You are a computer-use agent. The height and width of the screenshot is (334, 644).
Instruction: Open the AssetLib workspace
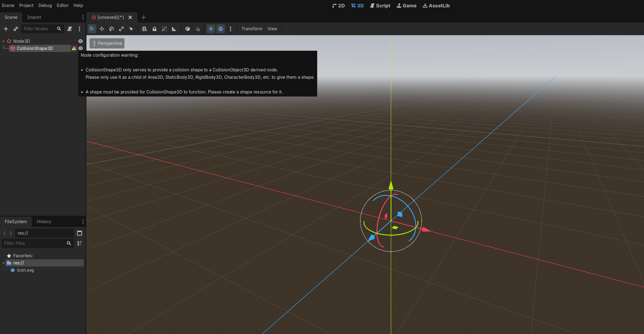pos(436,6)
